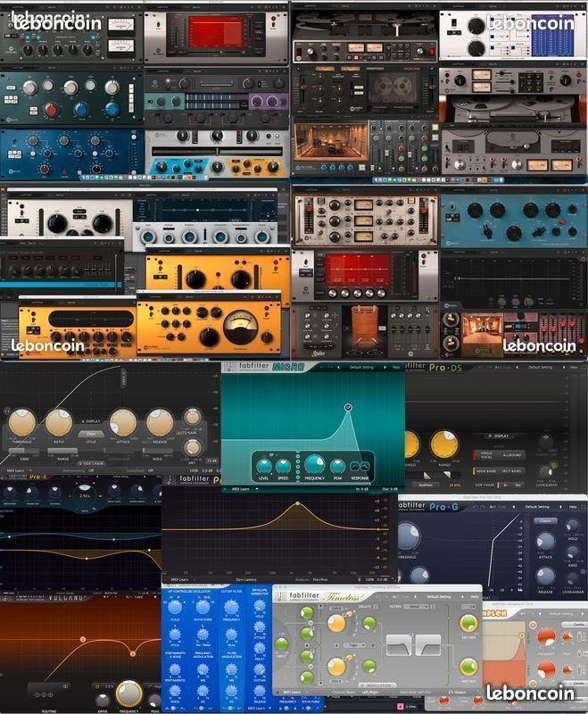Click the Clean style button in the compressor

pyautogui.click(x=91, y=434)
